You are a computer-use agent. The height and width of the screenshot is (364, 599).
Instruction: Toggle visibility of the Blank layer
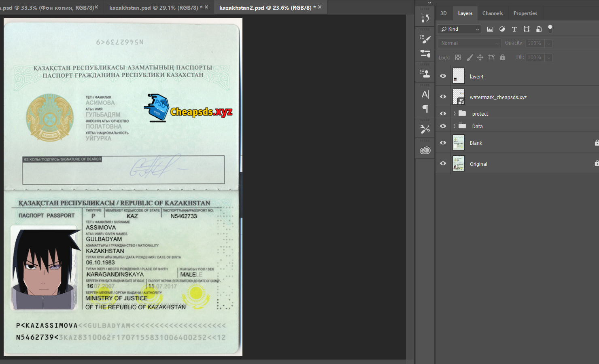pos(443,143)
